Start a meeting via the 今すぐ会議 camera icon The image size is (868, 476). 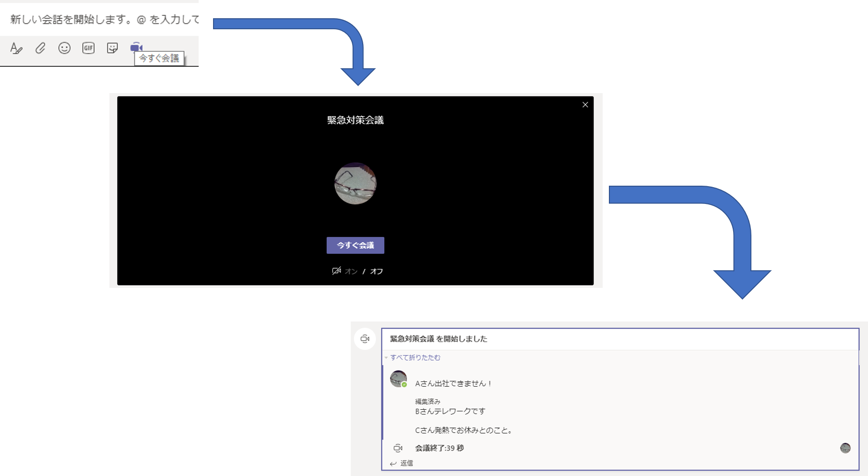136,47
